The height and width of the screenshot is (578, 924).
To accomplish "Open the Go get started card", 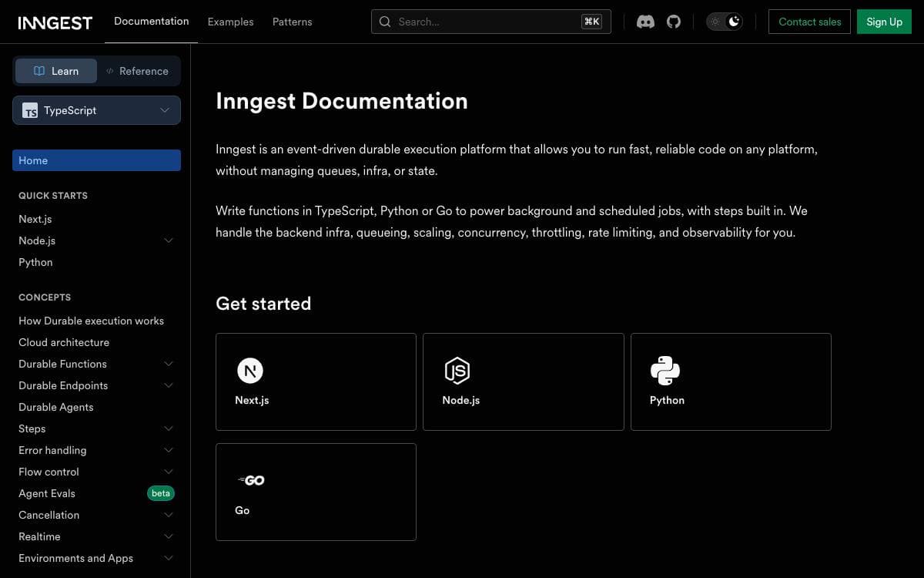I will click(316, 492).
